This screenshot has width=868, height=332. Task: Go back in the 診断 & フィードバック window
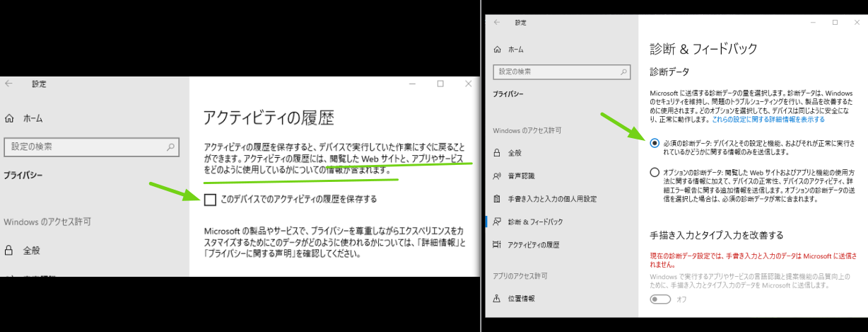pyautogui.click(x=497, y=23)
